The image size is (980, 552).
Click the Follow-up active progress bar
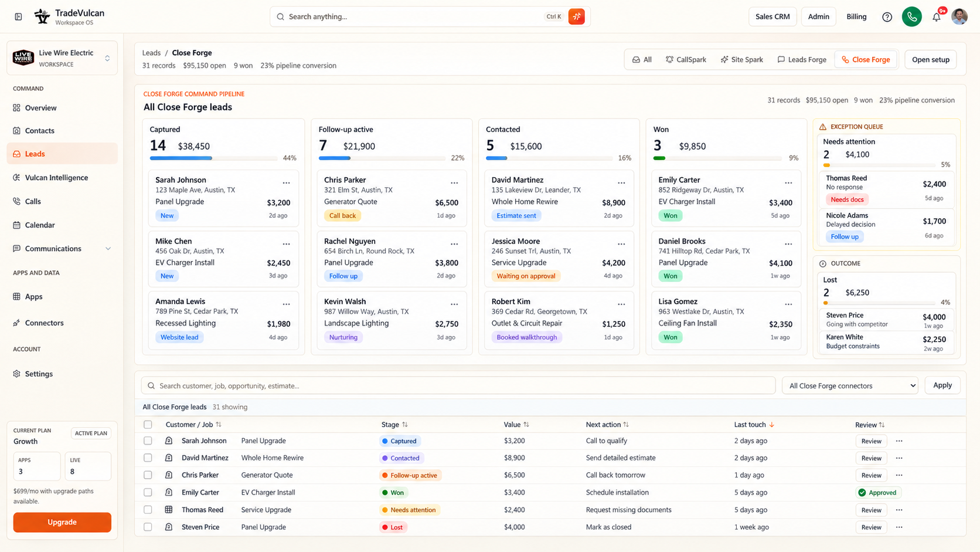pyautogui.click(x=382, y=158)
